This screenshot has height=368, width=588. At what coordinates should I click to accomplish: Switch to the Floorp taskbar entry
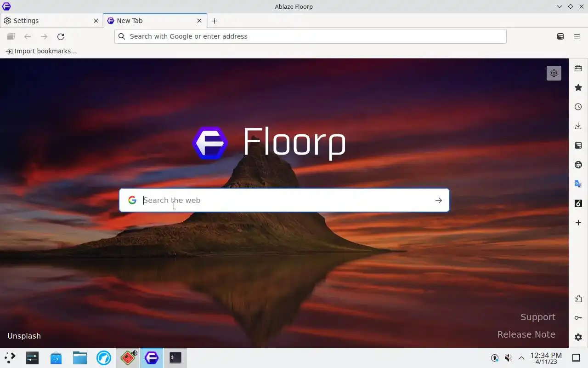tap(152, 358)
